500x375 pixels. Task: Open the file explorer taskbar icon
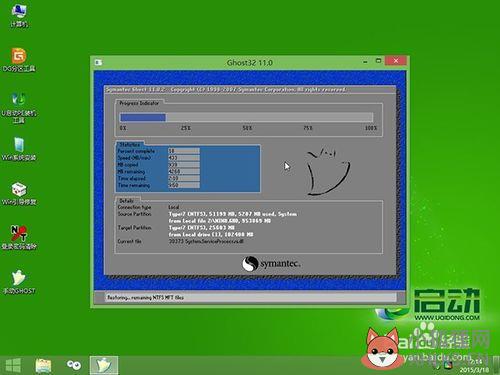point(43,366)
